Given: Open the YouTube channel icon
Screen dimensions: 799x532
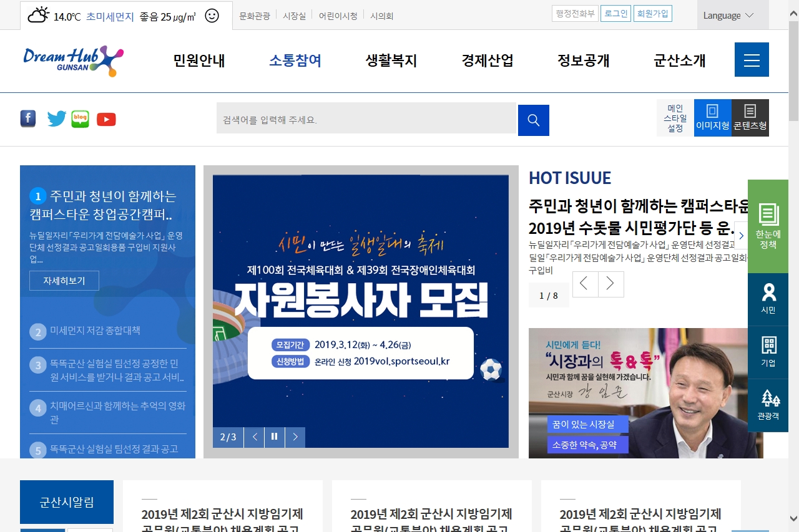Looking at the screenshot, I should [x=106, y=119].
